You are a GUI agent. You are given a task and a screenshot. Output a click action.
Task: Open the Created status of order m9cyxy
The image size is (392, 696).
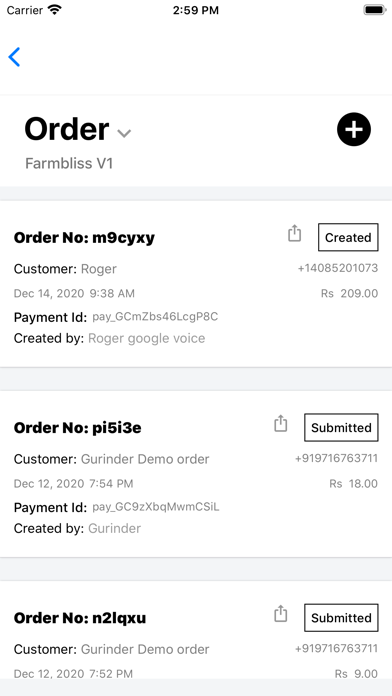348,237
